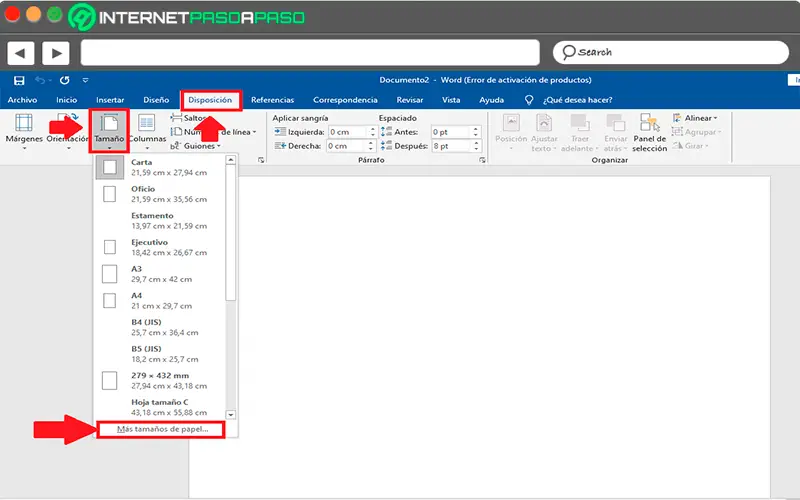Select B5 (JIS) paper size
This screenshot has width=800, height=500.
coord(160,354)
